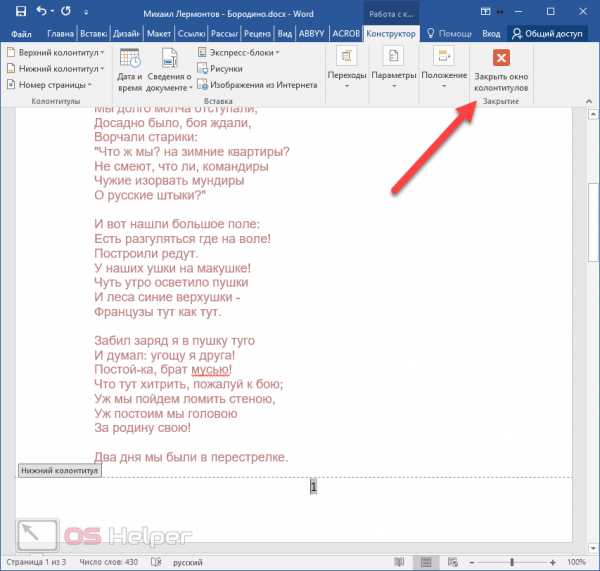Click the zoom in plus button
This screenshot has width=600, height=571.
pos(552,562)
